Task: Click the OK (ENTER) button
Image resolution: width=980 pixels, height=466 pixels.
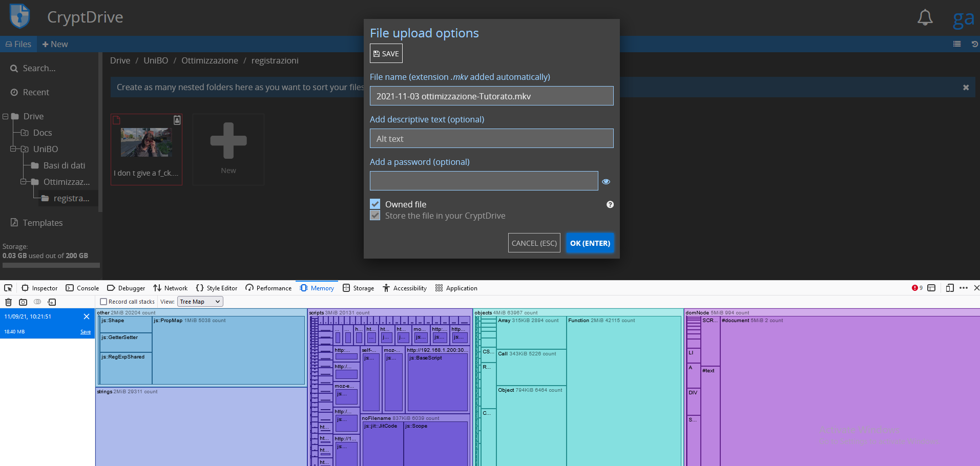Action: tap(590, 243)
